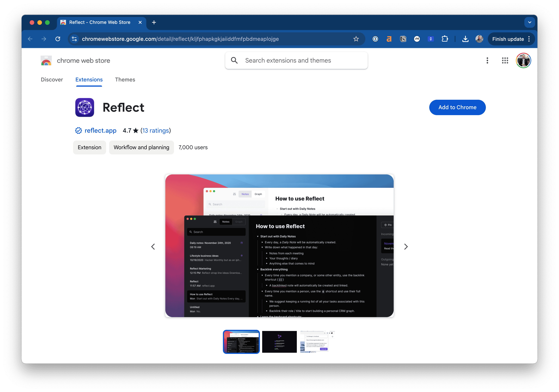Open the Notion web clipper extension
Screen dimensions: 559x392
tap(403, 39)
